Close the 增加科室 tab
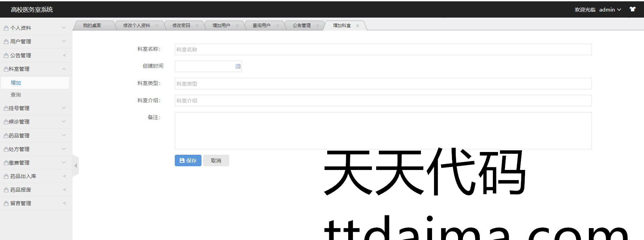This screenshot has width=644, height=240. [x=358, y=26]
